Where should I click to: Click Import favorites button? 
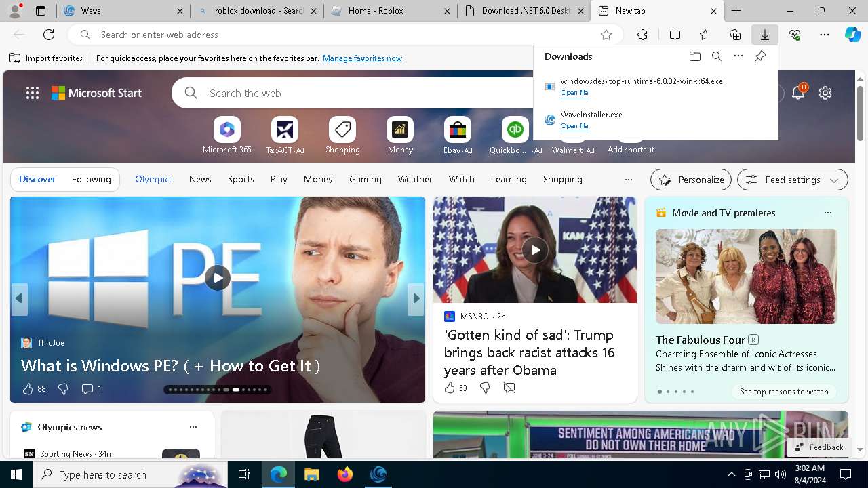[x=46, y=58]
